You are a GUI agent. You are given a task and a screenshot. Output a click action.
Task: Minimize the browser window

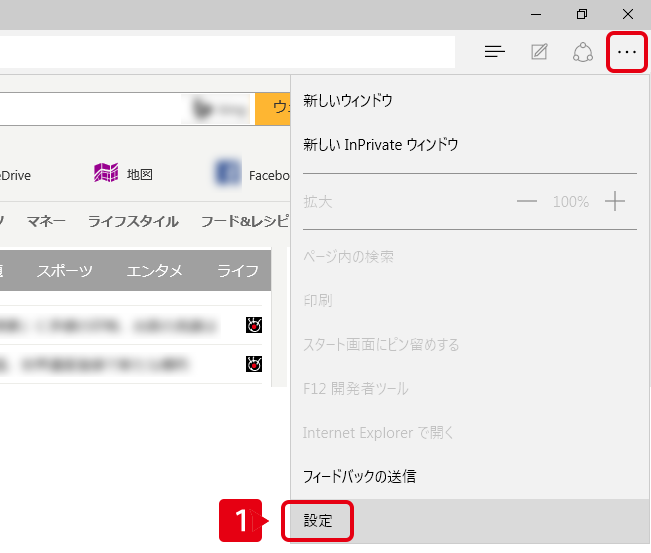pos(536,15)
